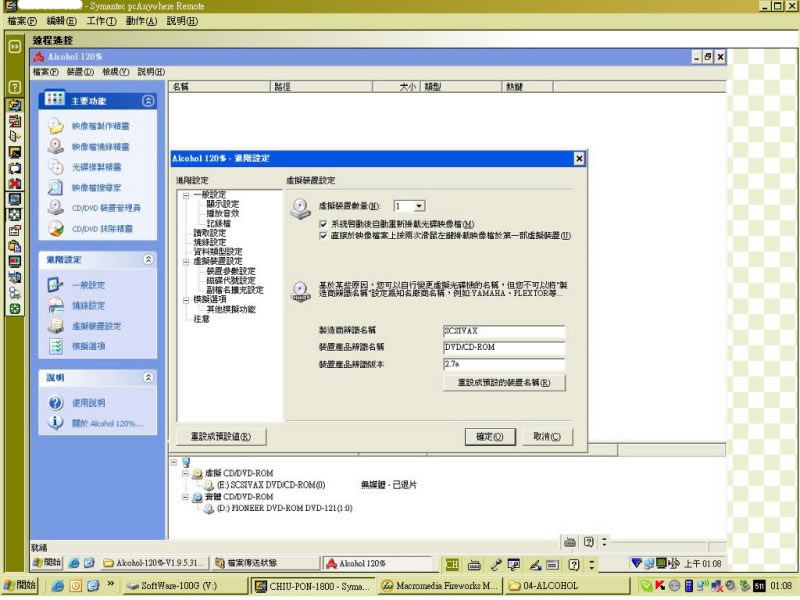Open Alcohol 120% 檔案 menu
800x600 pixels.
45,72
